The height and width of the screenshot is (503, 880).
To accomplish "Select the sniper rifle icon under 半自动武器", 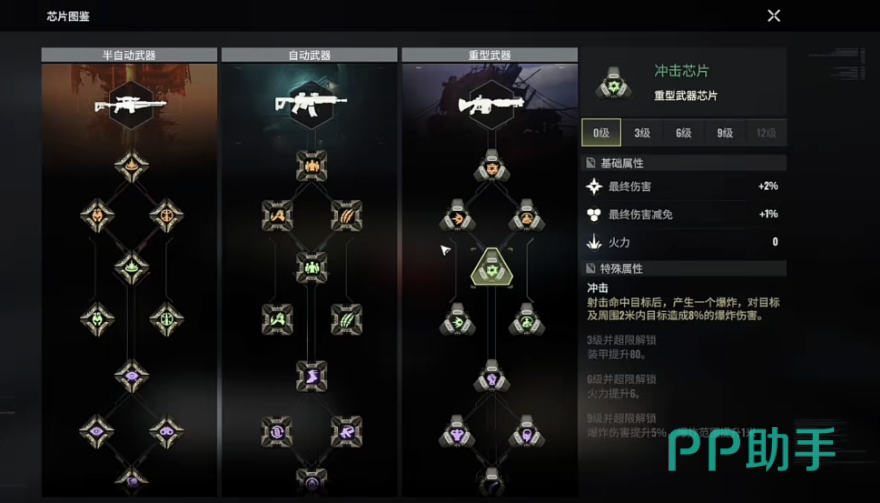I will (x=130, y=105).
